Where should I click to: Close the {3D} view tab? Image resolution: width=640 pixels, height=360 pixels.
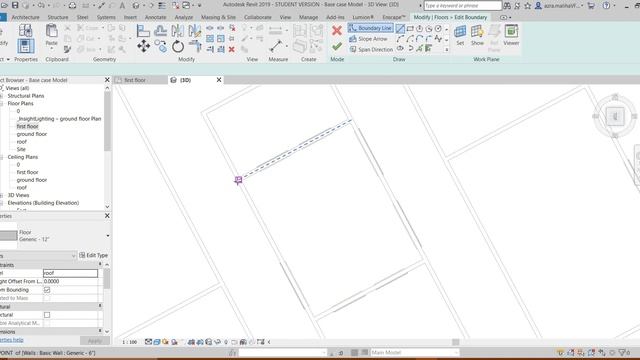(x=219, y=80)
